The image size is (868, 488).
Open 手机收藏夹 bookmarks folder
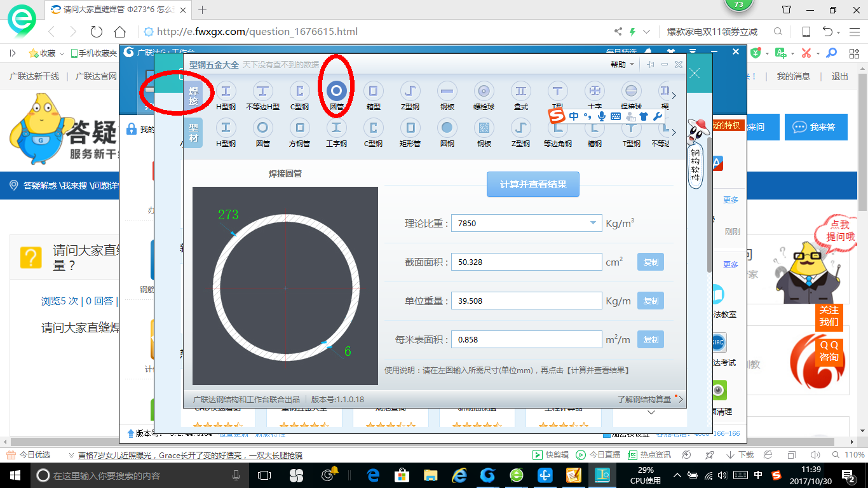click(x=94, y=53)
